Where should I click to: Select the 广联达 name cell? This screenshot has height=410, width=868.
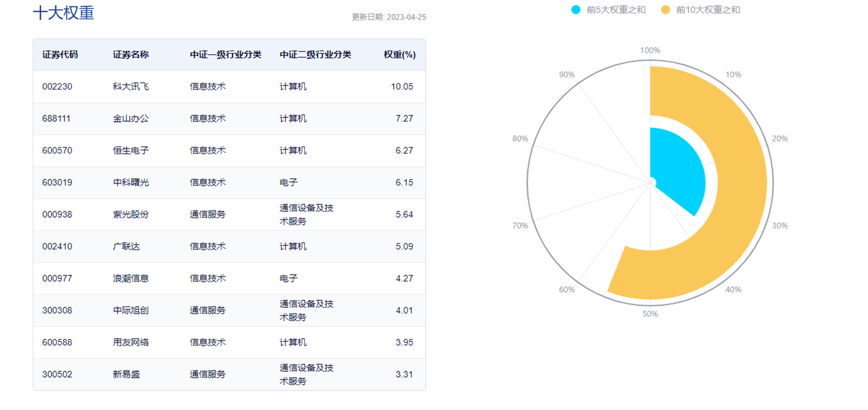(126, 246)
